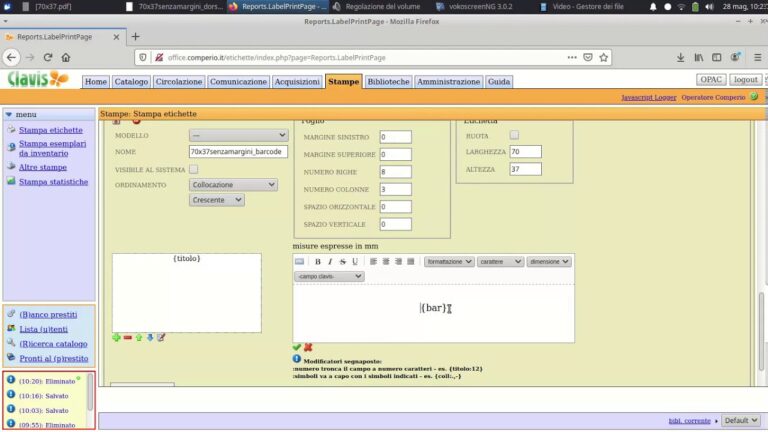Open carattere font dropdown

tap(500, 262)
